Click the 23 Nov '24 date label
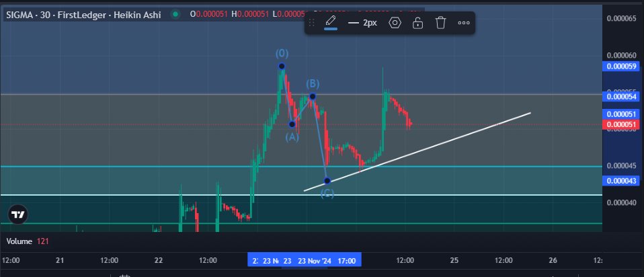The height and width of the screenshot is (277, 644). pos(315,261)
